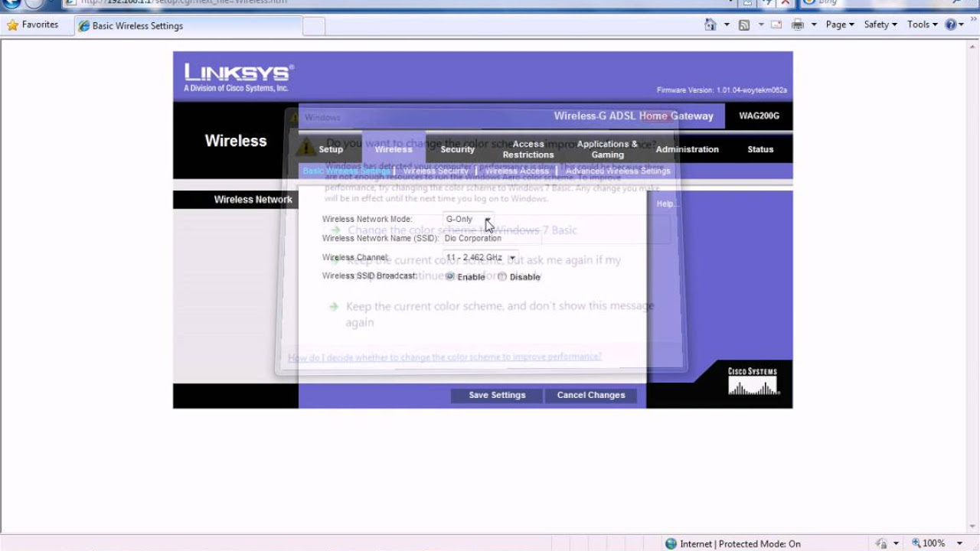Open the Page menu dropdown
Screen dimensions: 980x551
click(x=840, y=24)
